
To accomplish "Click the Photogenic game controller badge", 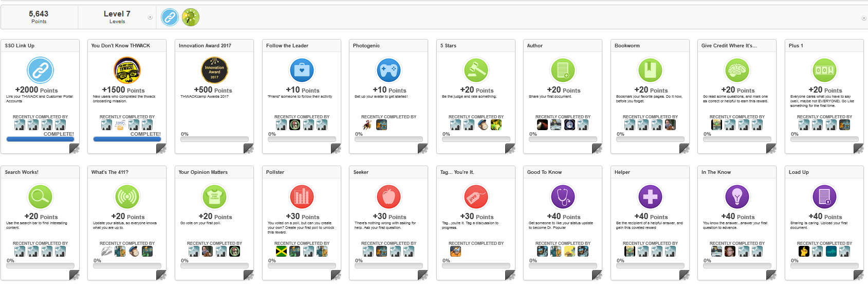I will pos(389,70).
